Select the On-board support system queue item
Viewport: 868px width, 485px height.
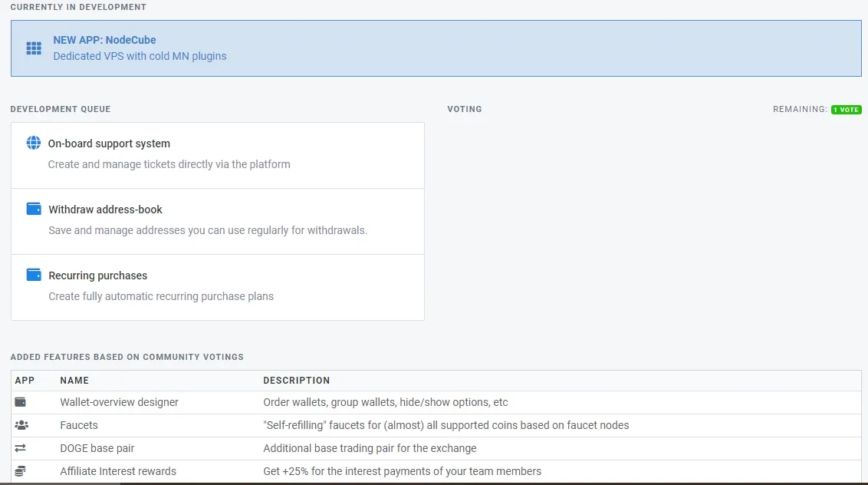tap(218, 156)
